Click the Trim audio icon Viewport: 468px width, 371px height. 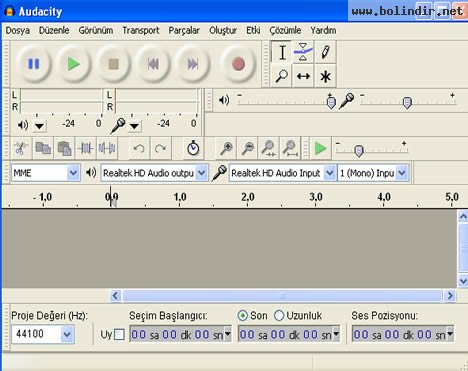pyautogui.click(x=86, y=148)
